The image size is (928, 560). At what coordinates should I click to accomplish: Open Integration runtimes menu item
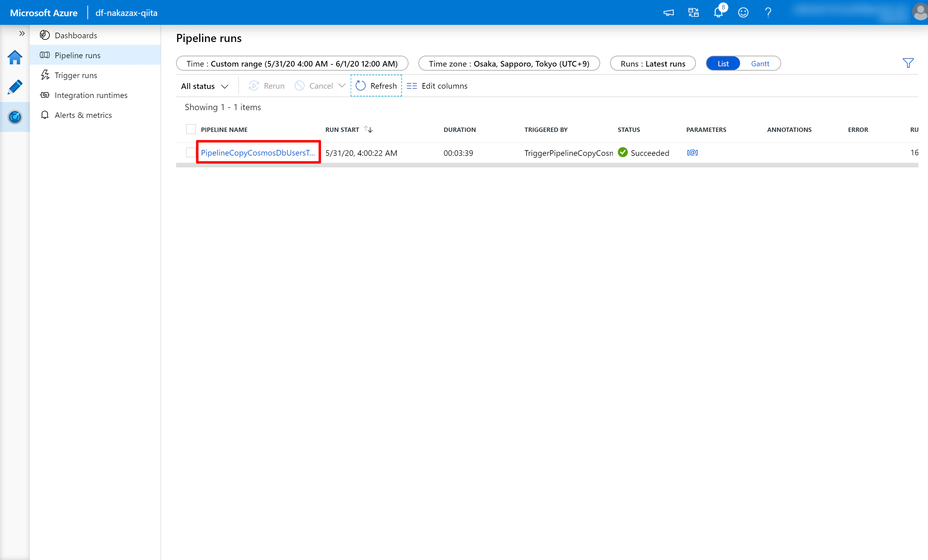95,95
